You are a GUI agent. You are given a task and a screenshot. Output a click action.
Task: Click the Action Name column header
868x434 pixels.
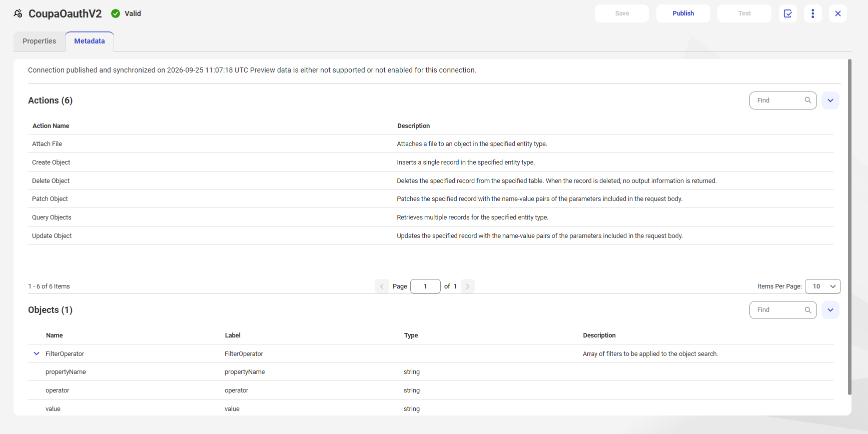click(x=51, y=126)
